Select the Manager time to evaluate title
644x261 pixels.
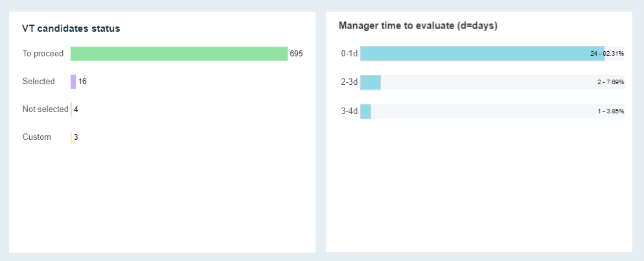(x=418, y=26)
